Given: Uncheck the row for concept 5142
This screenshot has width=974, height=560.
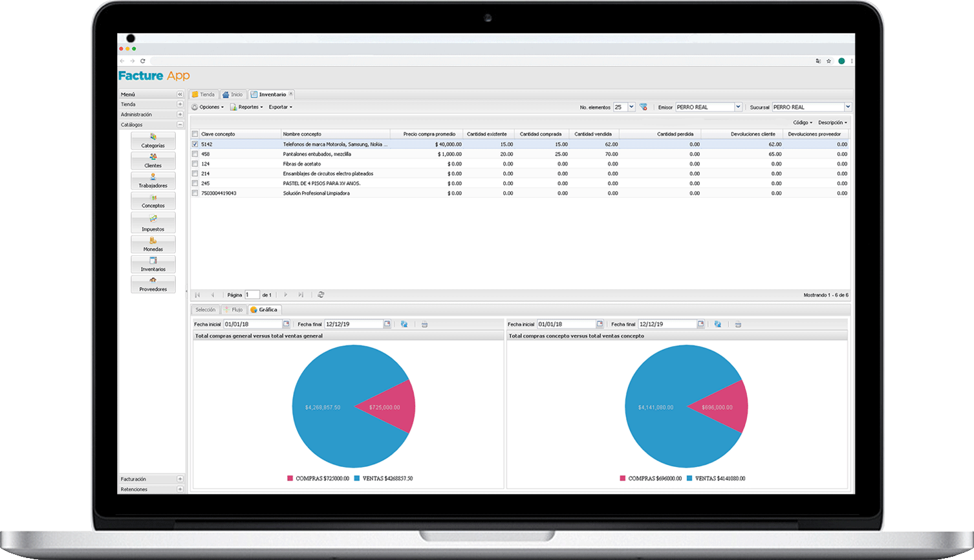Looking at the screenshot, I should [x=195, y=144].
